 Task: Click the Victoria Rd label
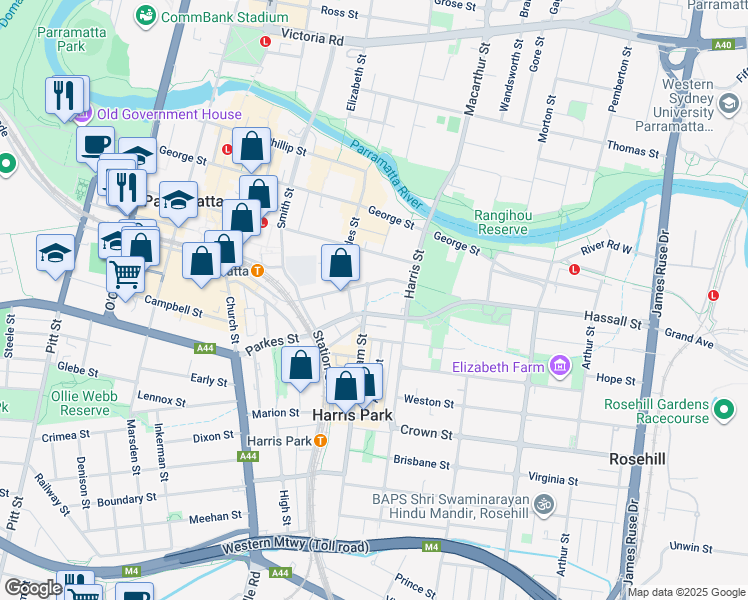click(312, 37)
